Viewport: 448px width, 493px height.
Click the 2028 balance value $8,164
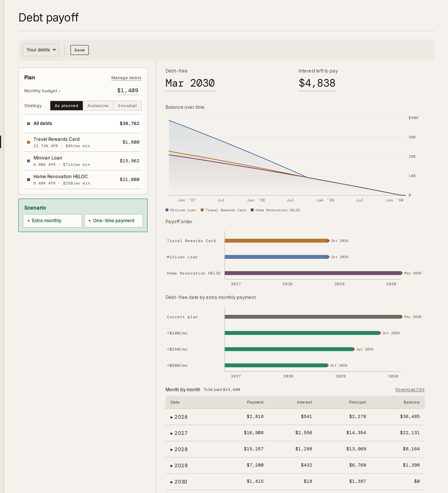click(x=411, y=449)
